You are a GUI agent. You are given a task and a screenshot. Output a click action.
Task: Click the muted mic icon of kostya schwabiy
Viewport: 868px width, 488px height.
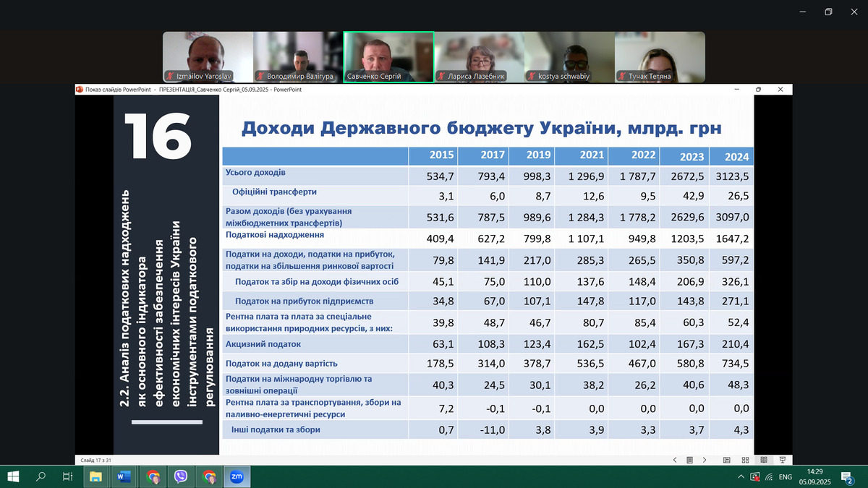(x=531, y=76)
